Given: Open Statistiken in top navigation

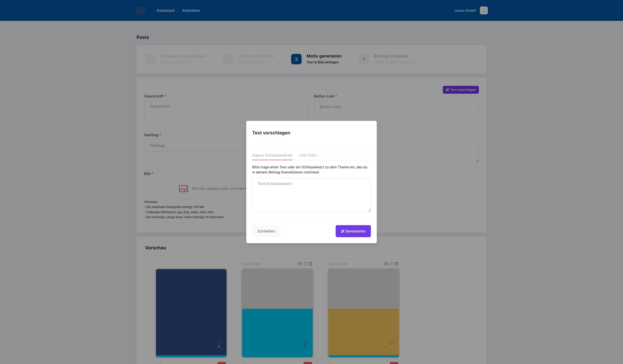Looking at the screenshot, I should [x=191, y=10].
